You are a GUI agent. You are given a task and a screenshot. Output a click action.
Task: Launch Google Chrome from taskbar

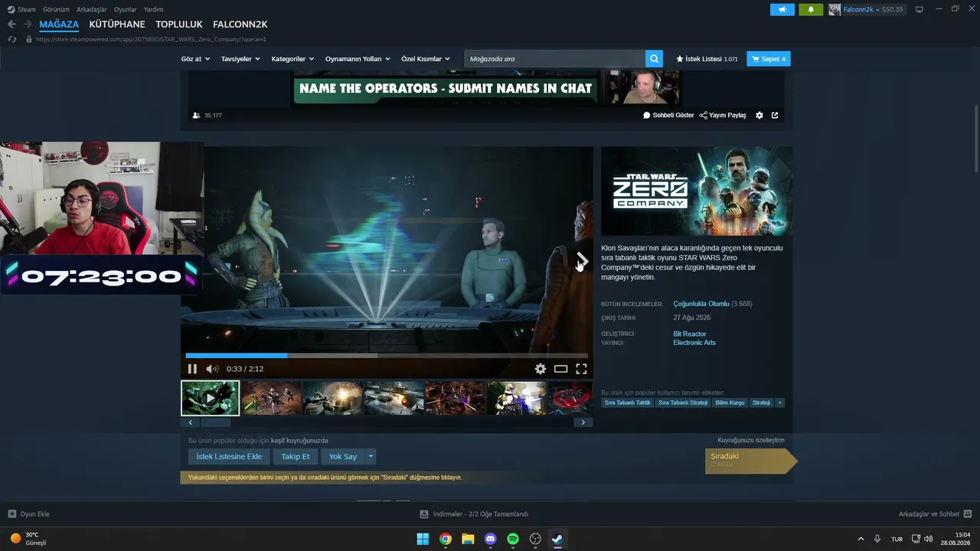[x=445, y=539]
